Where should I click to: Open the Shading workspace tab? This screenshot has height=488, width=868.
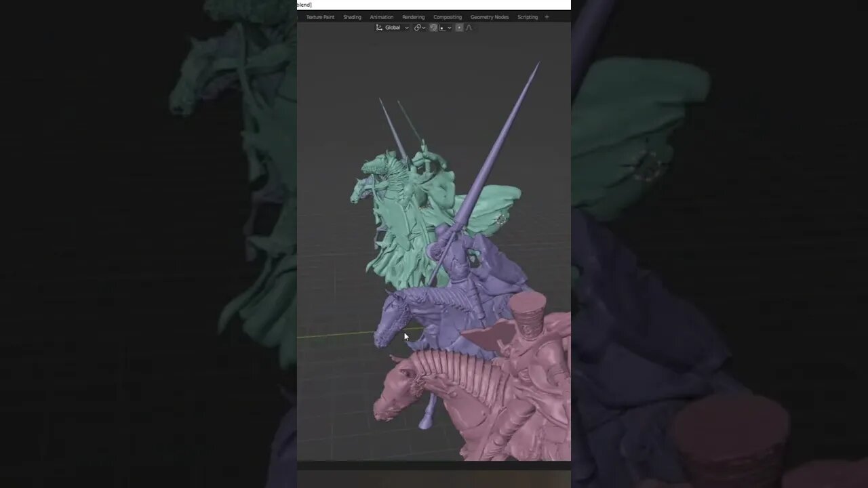click(352, 17)
